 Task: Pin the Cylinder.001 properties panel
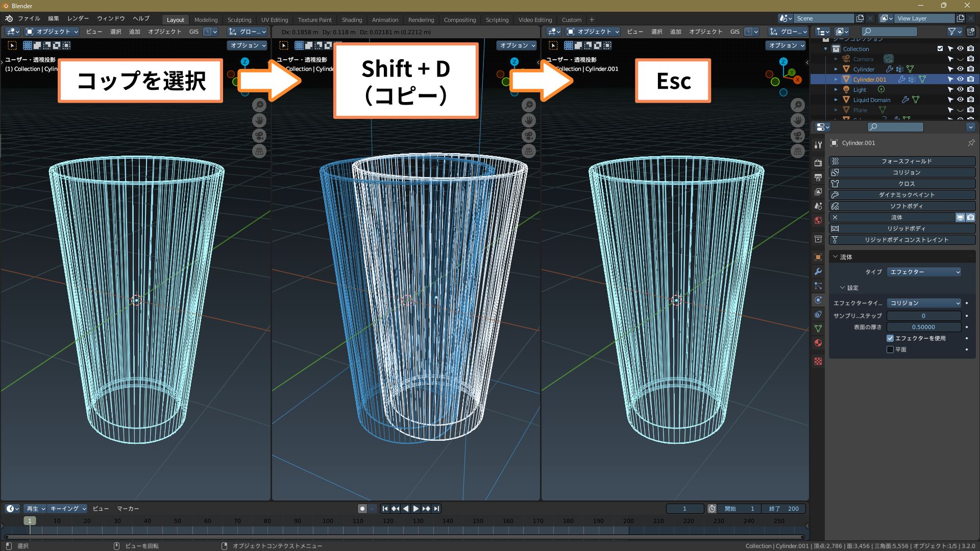coord(971,143)
